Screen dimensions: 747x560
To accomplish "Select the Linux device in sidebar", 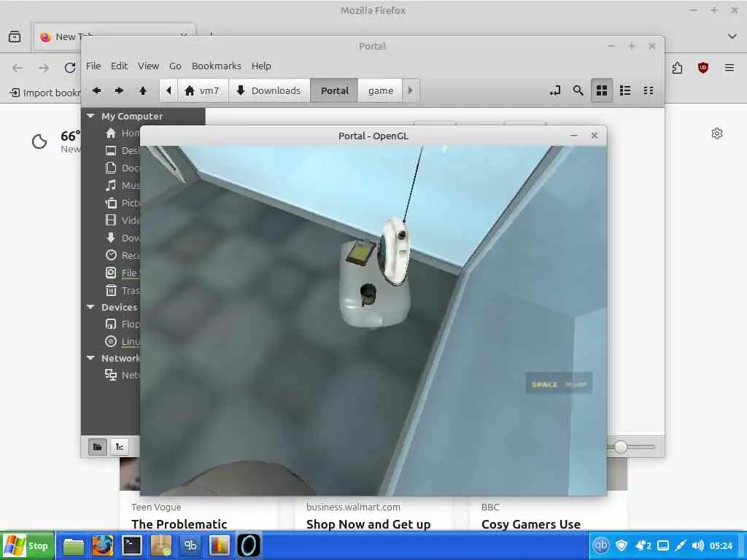I will tap(123, 341).
